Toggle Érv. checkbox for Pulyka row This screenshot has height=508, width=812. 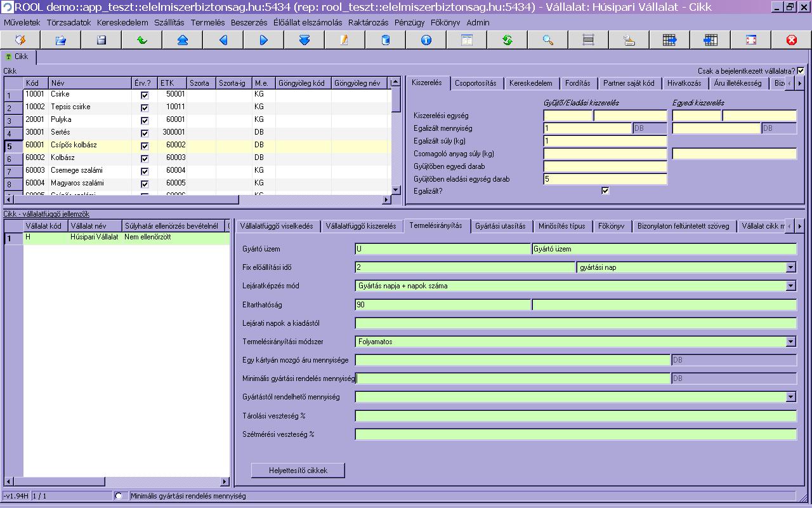click(145, 121)
